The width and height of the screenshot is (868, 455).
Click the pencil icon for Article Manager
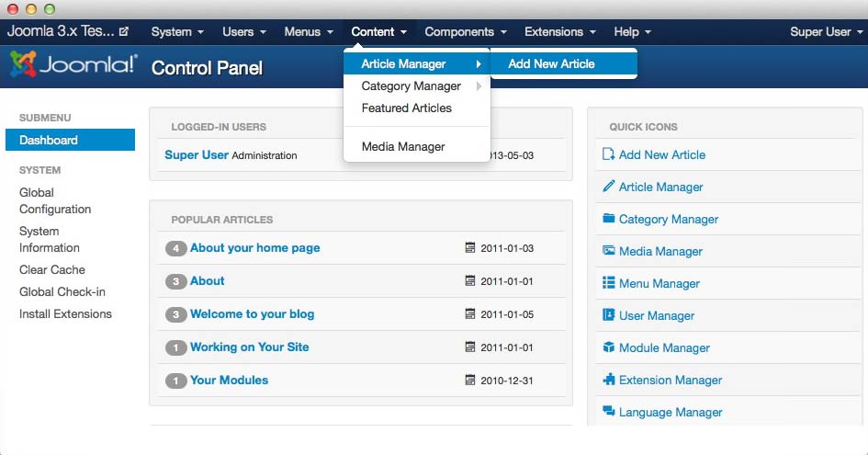coord(608,187)
